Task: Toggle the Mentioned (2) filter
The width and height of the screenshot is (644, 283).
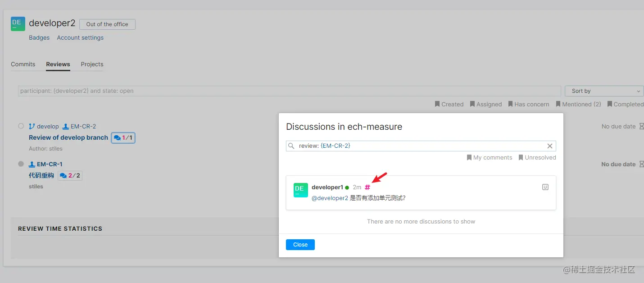Action: (x=578, y=104)
